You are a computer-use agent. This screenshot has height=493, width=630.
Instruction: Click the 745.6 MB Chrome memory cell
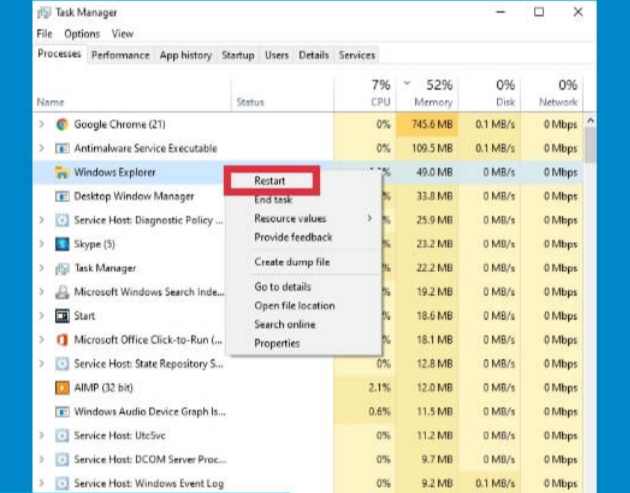tap(427, 125)
